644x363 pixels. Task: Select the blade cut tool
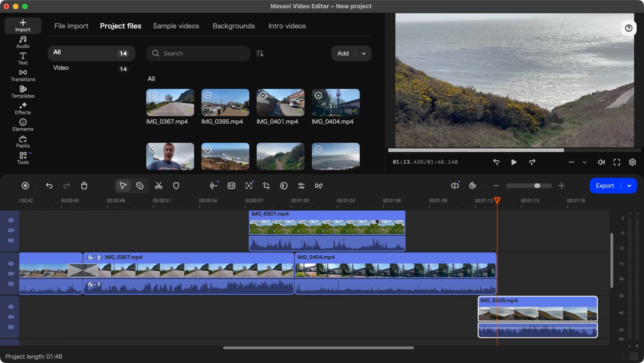click(140, 186)
